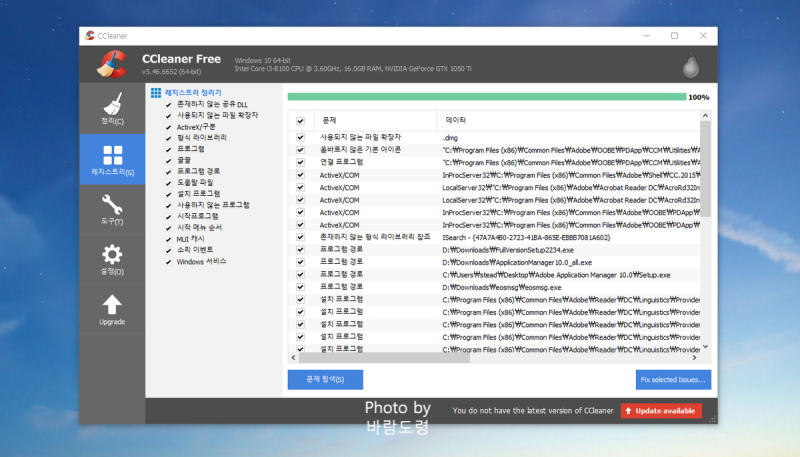This screenshot has width=800, height=457.
Task: Click the scroll right arrow of results list
Action: [694, 358]
